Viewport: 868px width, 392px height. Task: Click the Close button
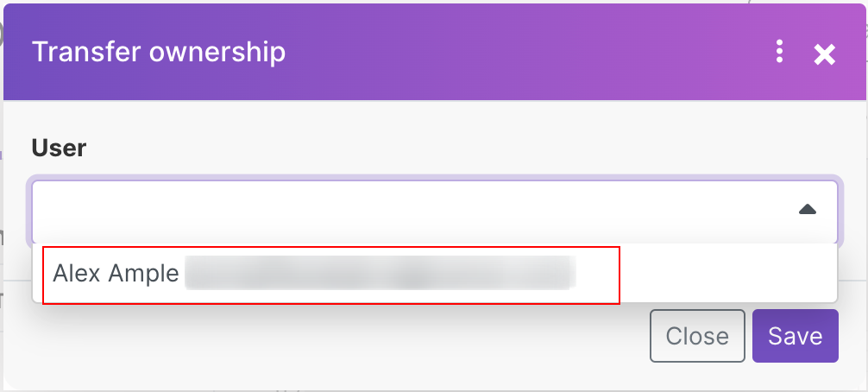(x=696, y=335)
